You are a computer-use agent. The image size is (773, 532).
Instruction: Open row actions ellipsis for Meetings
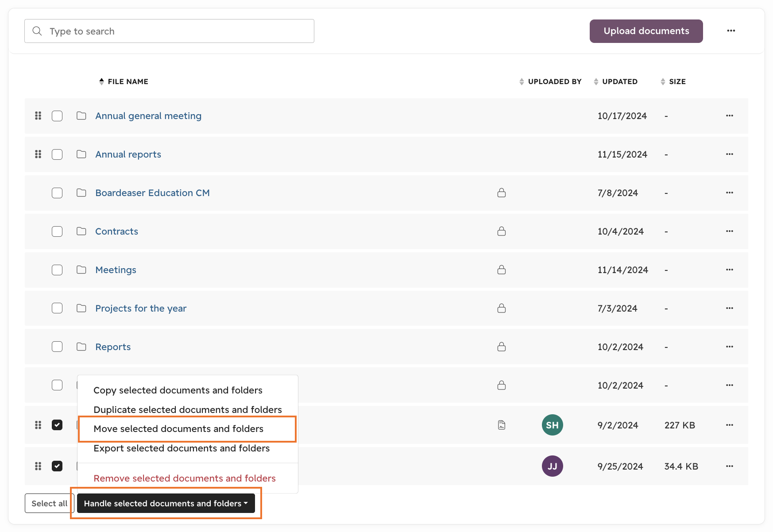pos(730,270)
